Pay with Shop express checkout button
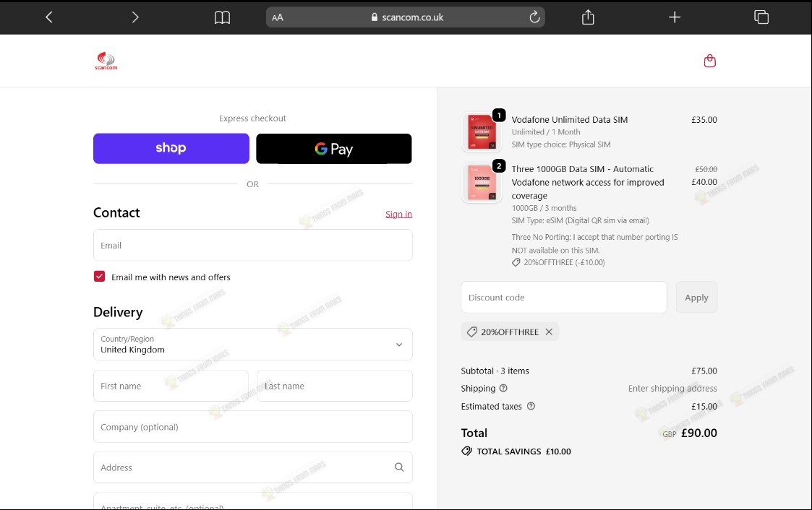 coord(171,148)
